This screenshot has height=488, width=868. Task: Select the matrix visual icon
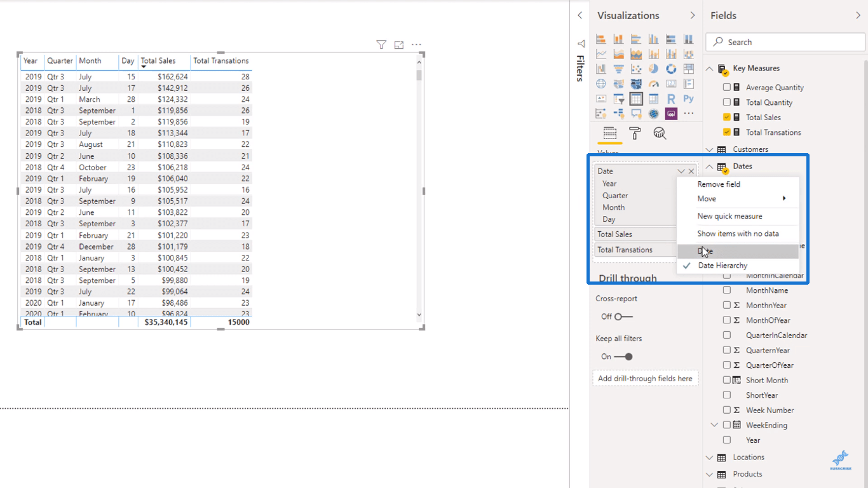[x=653, y=98]
